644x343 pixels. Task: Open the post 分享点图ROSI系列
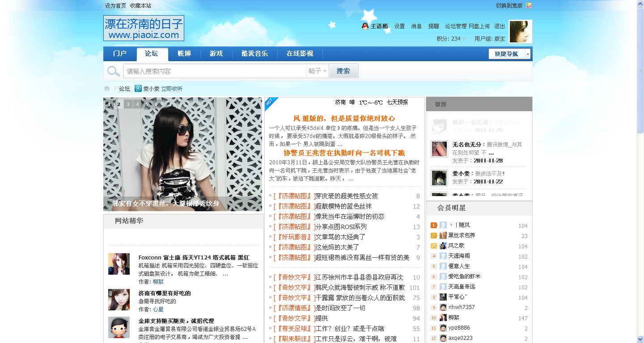341,227
